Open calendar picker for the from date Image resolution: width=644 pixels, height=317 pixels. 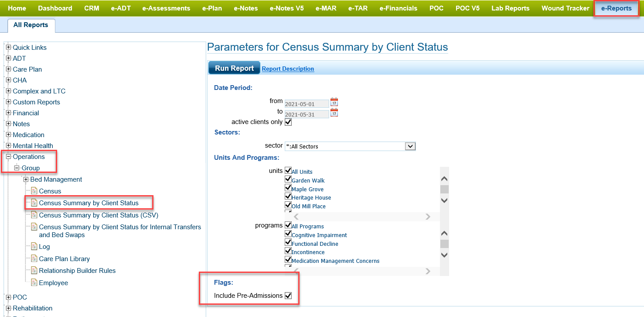coord(334,102)
